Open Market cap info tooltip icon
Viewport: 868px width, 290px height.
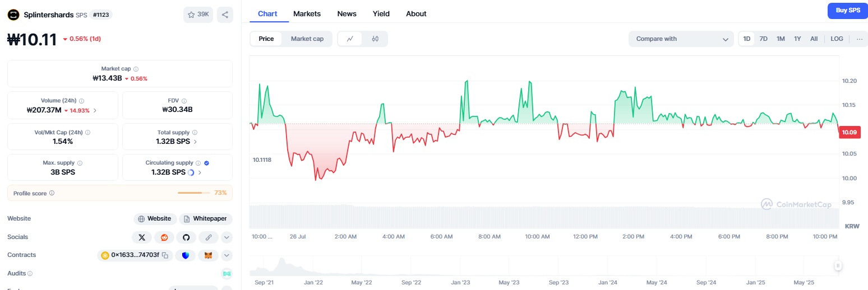click(x=136, y=68)
